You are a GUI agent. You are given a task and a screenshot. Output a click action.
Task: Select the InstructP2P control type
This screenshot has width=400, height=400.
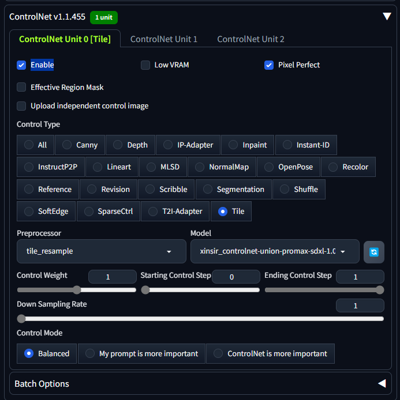pyautogui.click(x=51, y=167)
